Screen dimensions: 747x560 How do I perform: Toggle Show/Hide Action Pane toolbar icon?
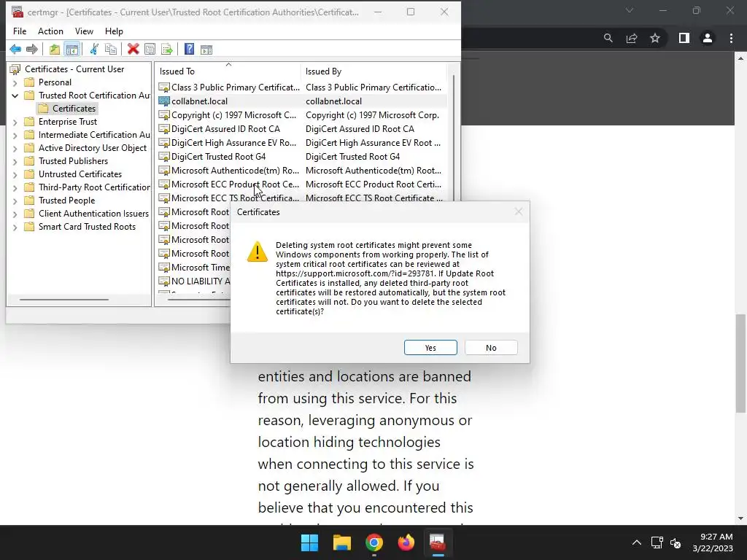click(206, 49)
